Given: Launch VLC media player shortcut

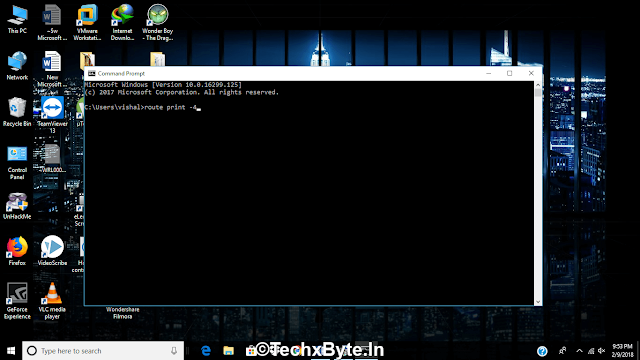Looking at the screenshot, I should pyautogui.click(x=52, y=301).
